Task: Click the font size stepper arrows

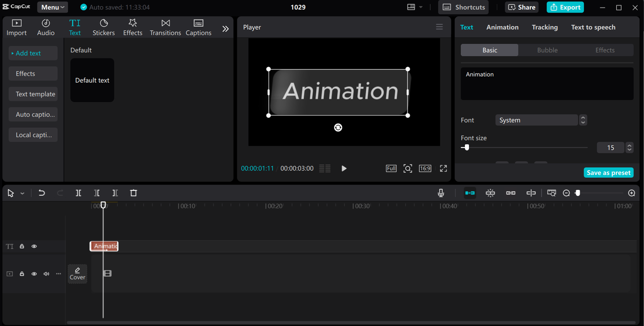Action: click(629, 148)
